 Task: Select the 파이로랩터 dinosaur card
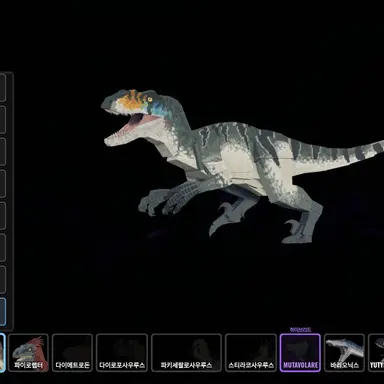(28, 353)
